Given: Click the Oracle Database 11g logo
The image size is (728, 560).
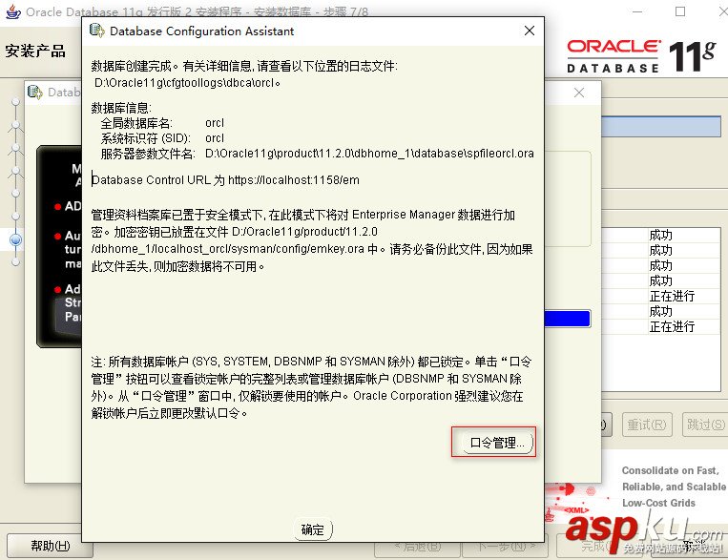Looking at the screenshot, I should click(641, 56).
